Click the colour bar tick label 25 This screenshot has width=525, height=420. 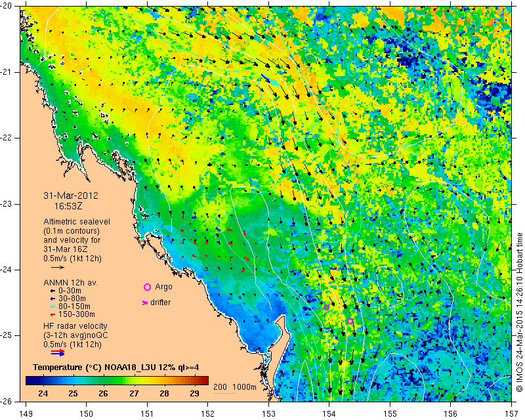click(73, 394)
